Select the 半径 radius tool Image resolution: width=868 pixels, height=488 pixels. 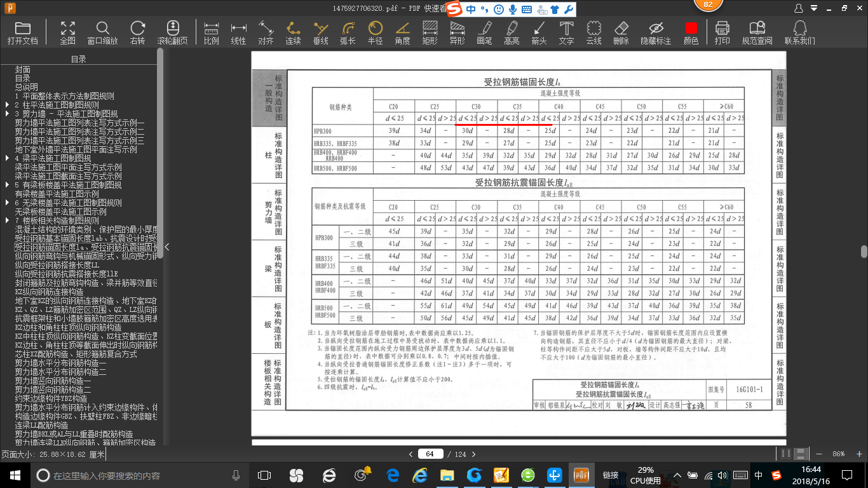tap(376, 32)
